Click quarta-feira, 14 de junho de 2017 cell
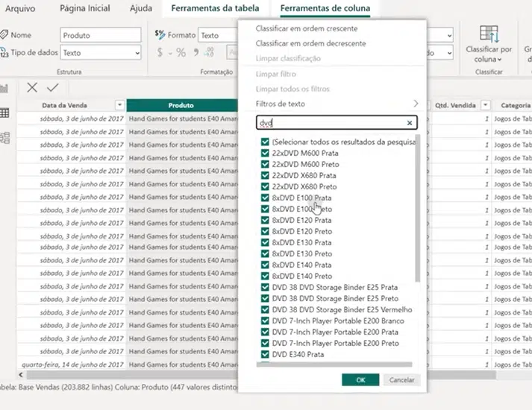Image resolution: width=532 pixels, height=410 pixels. (72, 365)
